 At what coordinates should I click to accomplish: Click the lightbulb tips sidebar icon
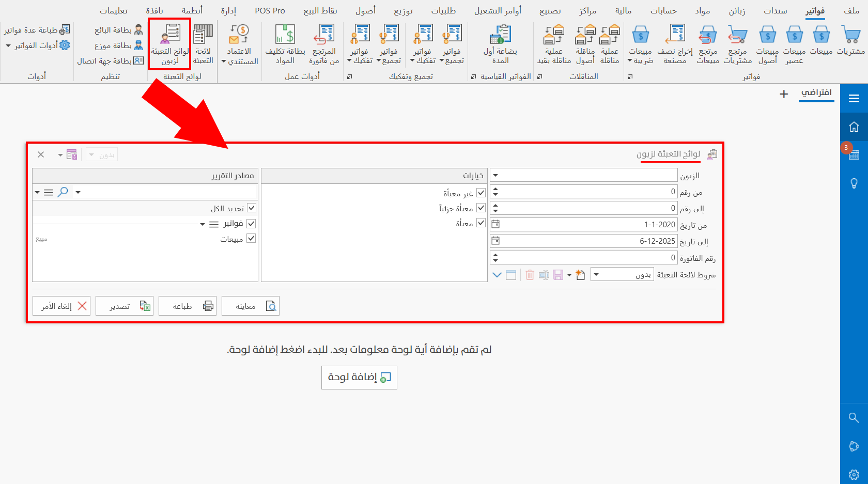[x=854, y=183]
